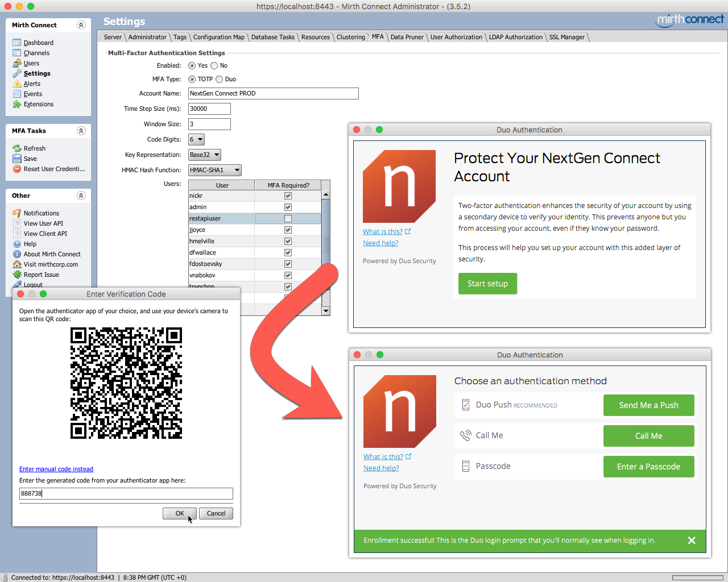The width and height of the screenshot is (728, 582).
Task: Click the users table scrollbar down arrow
Action: pyautogui.click(x=326, y=311)
